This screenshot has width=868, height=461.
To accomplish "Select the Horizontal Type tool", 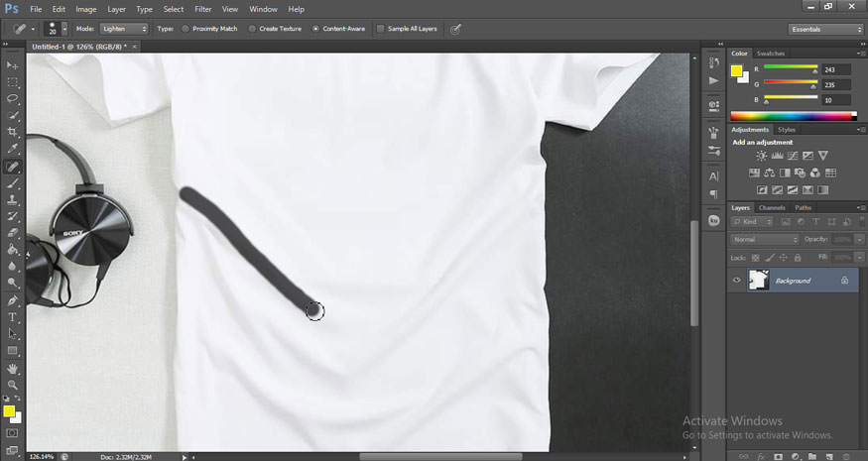I will point(12,317).
